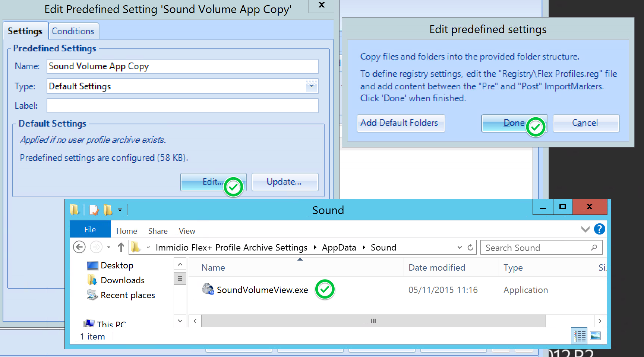Minimize the Sound Explorer window
644x357 pixels.
click(x=543, y=207)
